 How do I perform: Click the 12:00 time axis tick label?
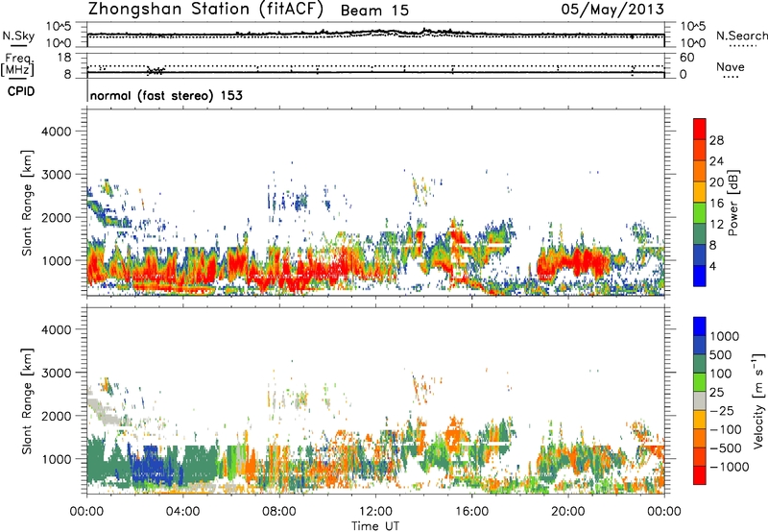tap(375, 512)
